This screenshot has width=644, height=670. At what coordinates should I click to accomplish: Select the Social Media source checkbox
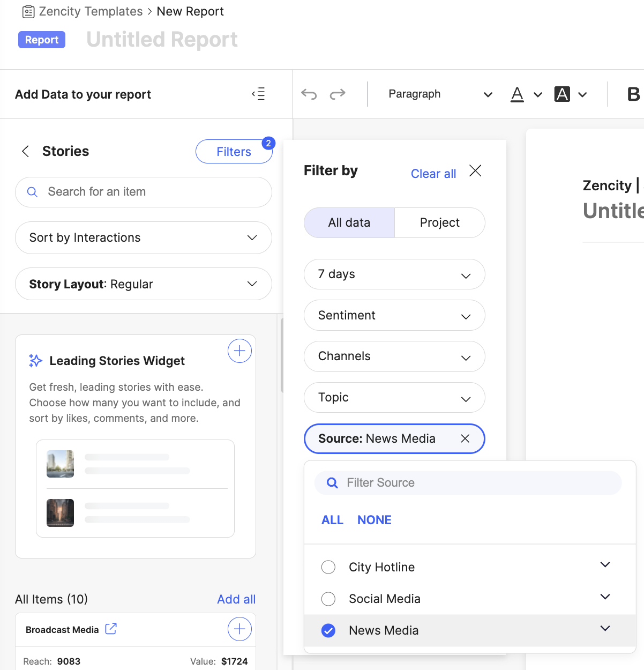pos(328,599)
